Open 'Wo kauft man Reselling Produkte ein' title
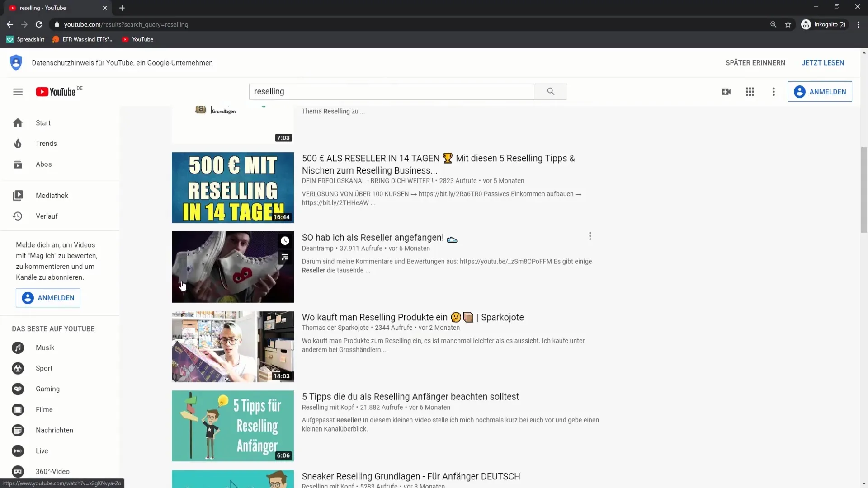868x488 pixels. coord(413,317)
